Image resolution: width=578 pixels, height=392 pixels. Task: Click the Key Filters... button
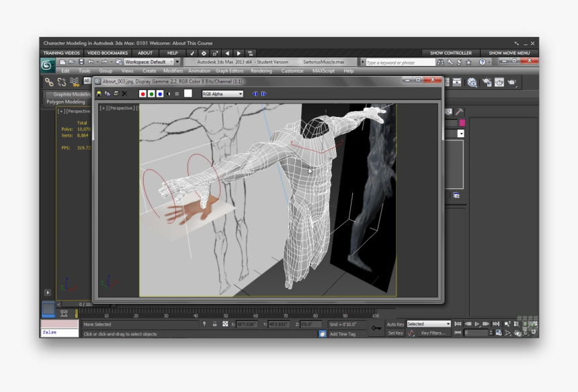(x=433, y=333)
